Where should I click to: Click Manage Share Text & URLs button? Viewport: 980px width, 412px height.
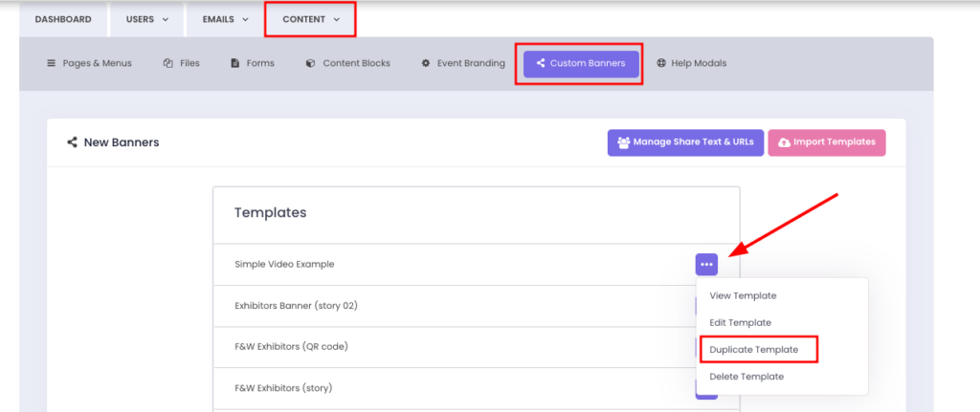point(685,142)
